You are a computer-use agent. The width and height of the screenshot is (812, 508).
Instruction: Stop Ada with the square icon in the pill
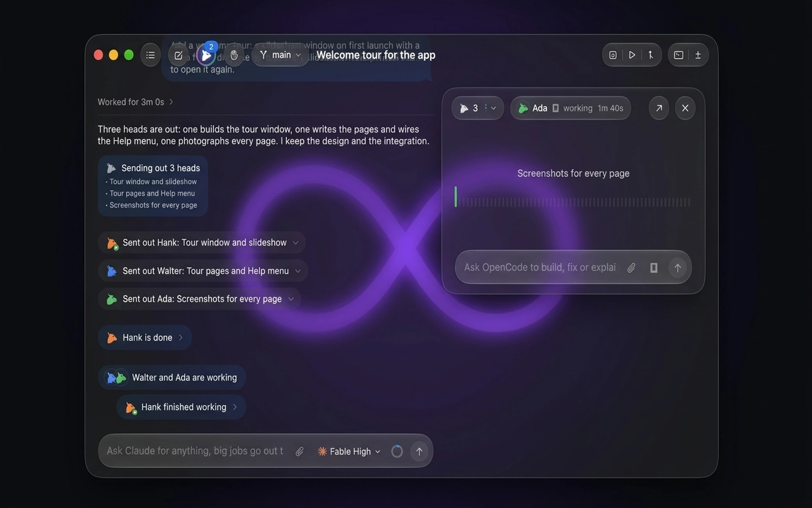click(556, 108)
